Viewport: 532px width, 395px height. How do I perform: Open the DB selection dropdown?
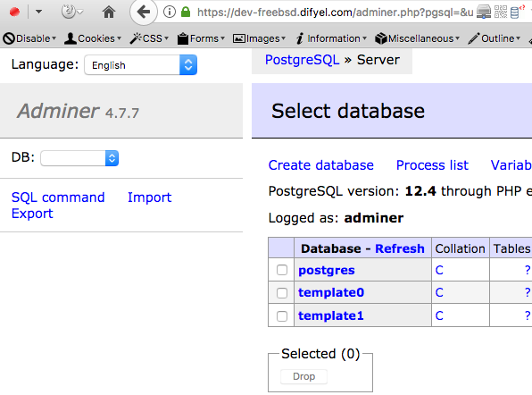pyautogui.click(x=79, y=158)
